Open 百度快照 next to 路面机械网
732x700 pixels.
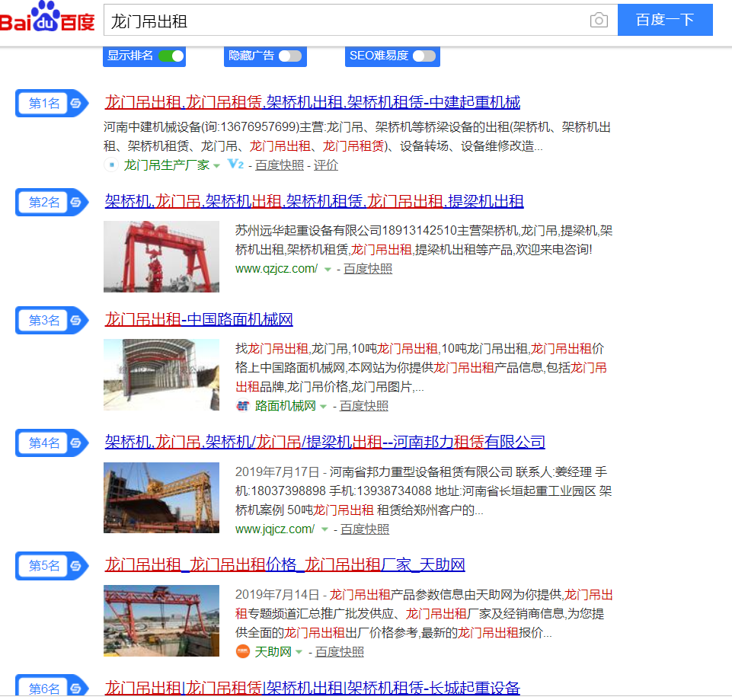363,406
